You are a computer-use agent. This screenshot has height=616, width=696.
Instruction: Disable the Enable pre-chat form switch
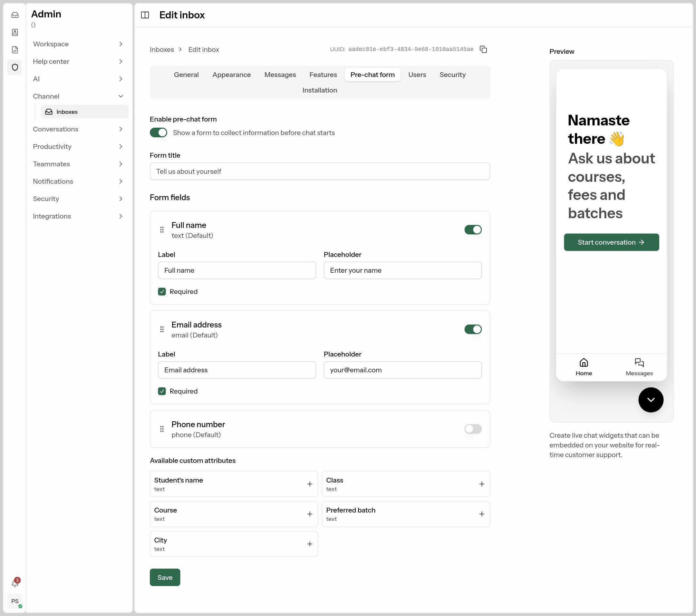(x=159, y=132)
